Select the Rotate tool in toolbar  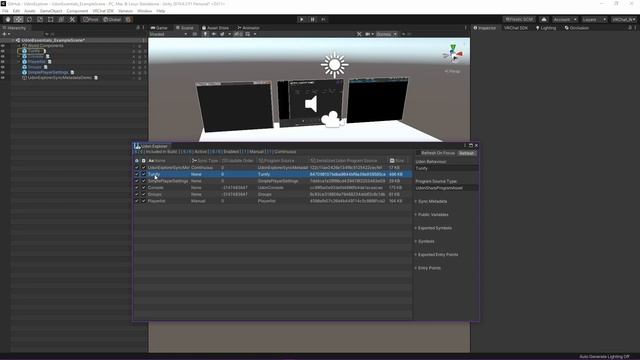click(x=29, y=20)
